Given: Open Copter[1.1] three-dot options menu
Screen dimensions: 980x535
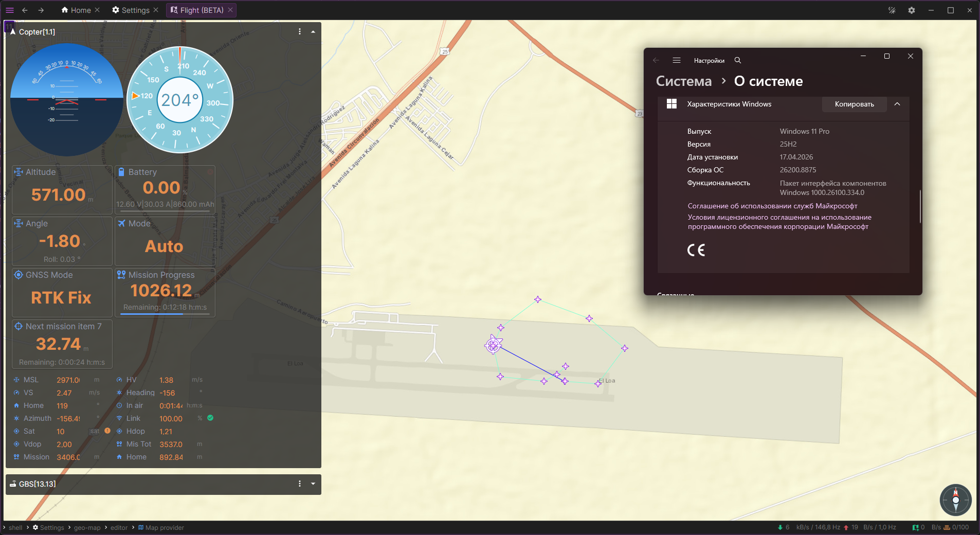Looking at the screenshot, I should click(x=300, y=31).
